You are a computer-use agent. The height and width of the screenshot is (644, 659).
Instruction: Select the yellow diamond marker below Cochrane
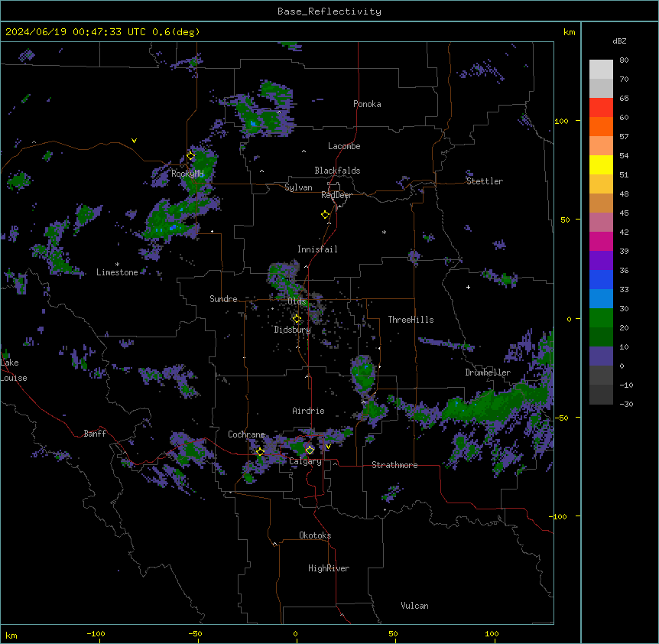click(x=260, y=451)
